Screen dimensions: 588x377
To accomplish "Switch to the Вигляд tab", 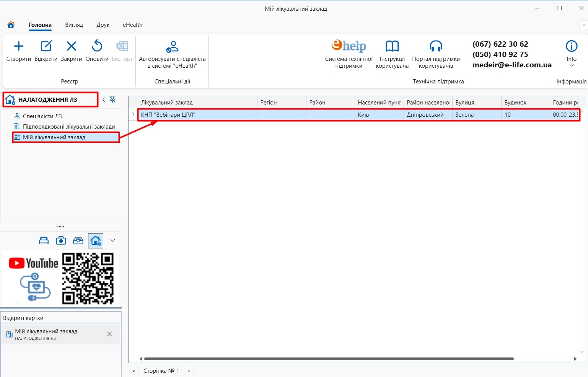I will (74, 25).
